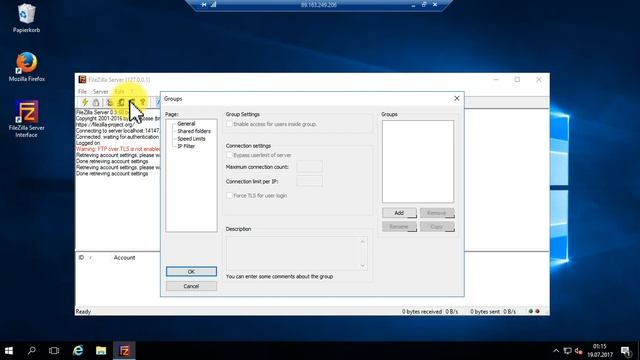
Task: Click the Copy group button
Action: 437,227
